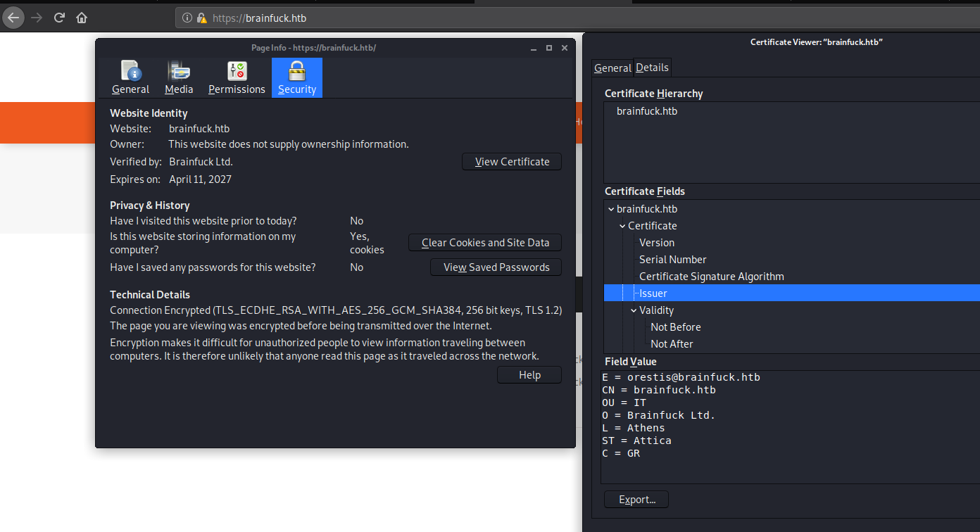Select the Issuer certificate field
Viewport: 980px width, 532px height.
tap(792, 293)
